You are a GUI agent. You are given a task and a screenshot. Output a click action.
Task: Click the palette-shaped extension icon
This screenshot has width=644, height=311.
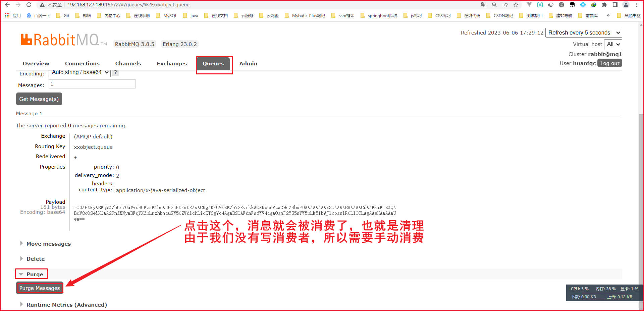[551, 5]
